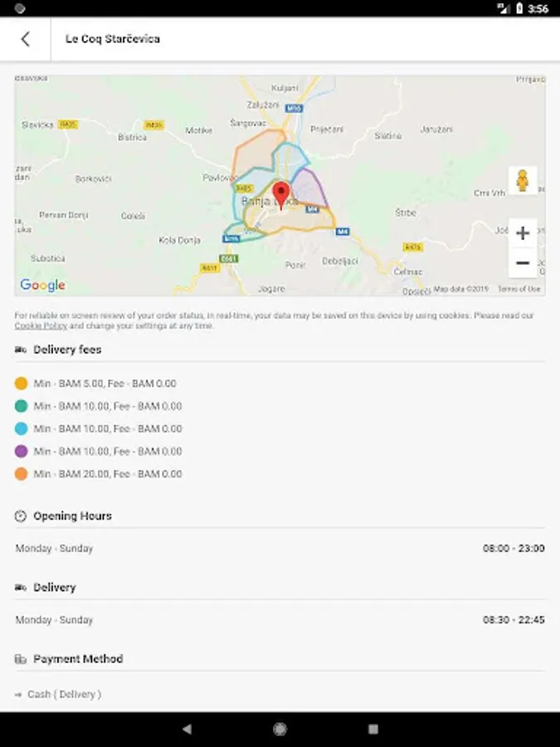This screenshot has width=560, height=747.
Task: Tap the Android back navigation button
Action: [x=187, y=729]
